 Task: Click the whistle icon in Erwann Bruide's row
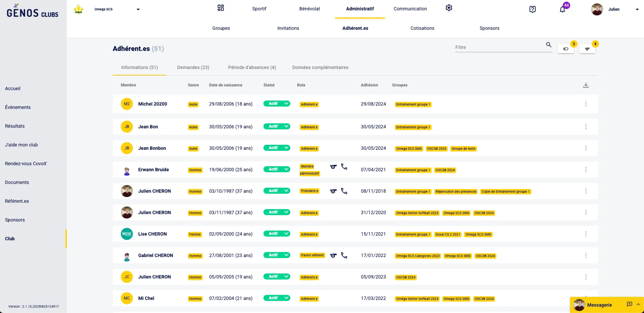pyautogui.click(x=333, y=167)
